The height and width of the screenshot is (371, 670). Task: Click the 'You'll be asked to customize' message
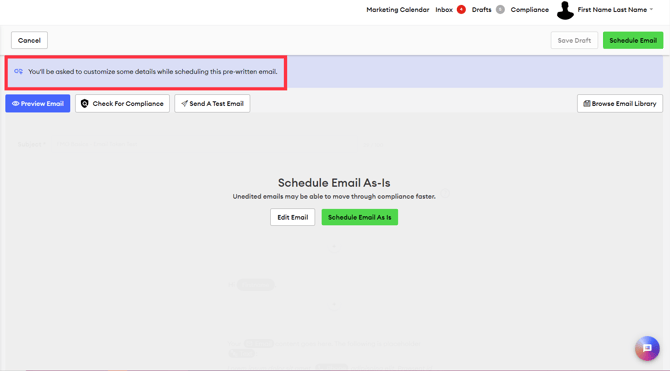point(153,71)
